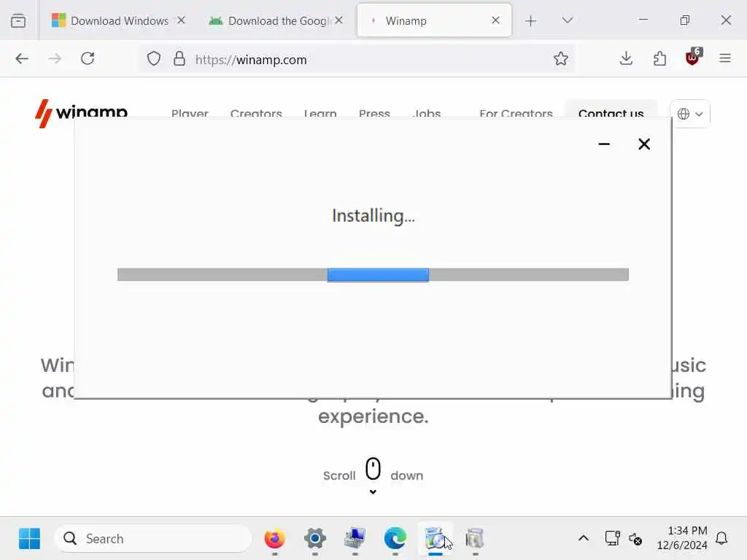Click the taskbar Search box
The height and width of the screenshot is (560, 747).
[x=153, y=539]
